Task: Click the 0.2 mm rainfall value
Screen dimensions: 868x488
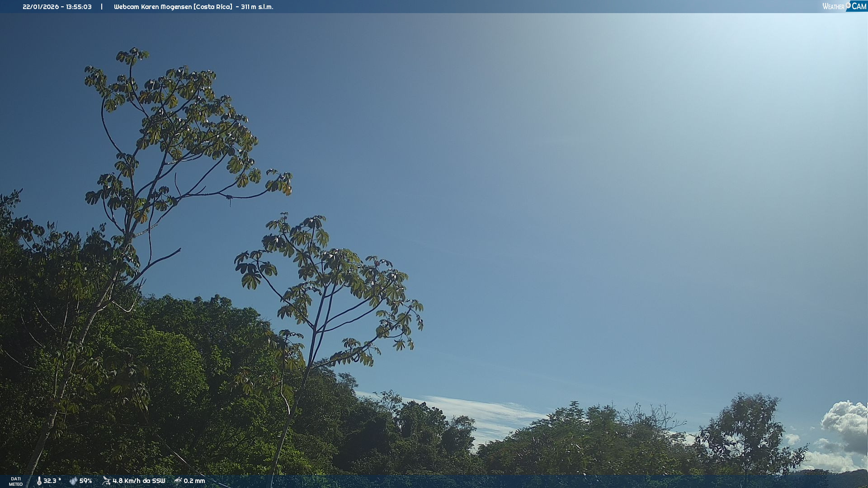Action: [x=194, y=481]
